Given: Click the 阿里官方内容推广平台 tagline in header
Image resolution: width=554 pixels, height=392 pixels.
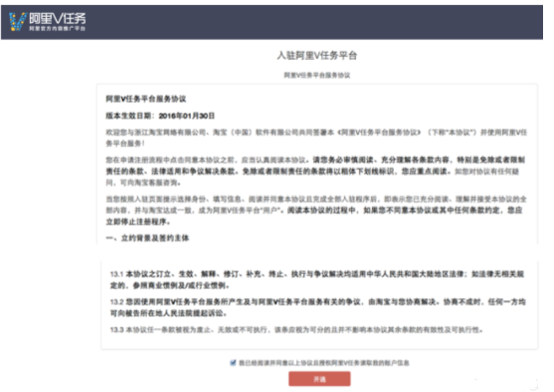Looking at the screenshot, I should coord(58,28).
